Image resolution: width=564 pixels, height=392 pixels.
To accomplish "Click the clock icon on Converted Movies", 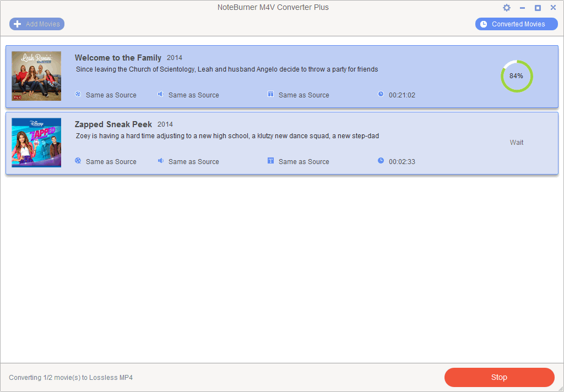I will [484, 24].
